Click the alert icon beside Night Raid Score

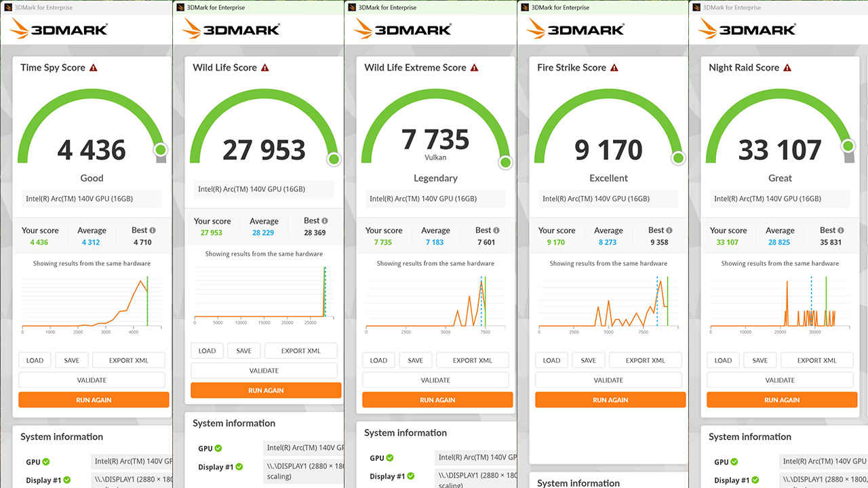point(787,68)
